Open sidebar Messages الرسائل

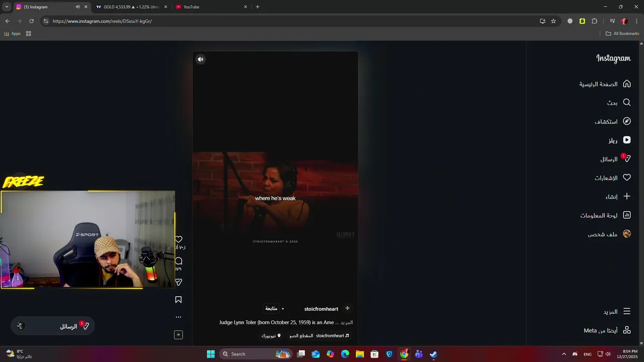pyautogui.click(x=615, y=159)
